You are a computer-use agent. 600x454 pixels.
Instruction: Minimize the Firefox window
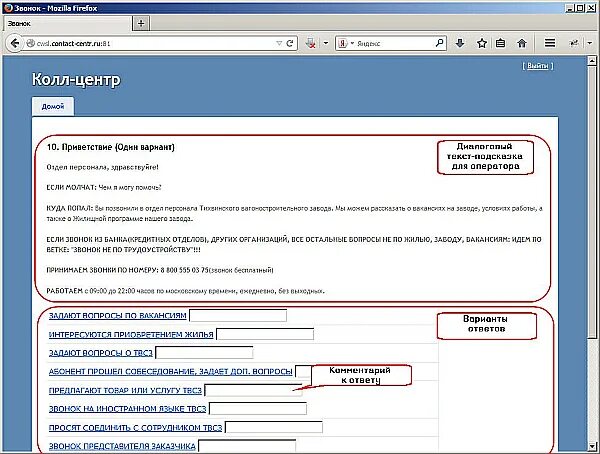[570, 8]
